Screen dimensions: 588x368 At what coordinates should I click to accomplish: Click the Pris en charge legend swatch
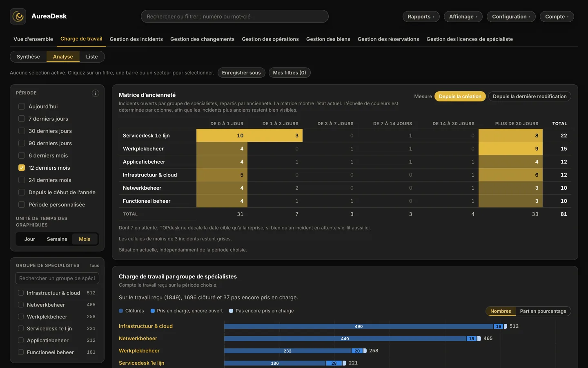click(x=153, y=311)
